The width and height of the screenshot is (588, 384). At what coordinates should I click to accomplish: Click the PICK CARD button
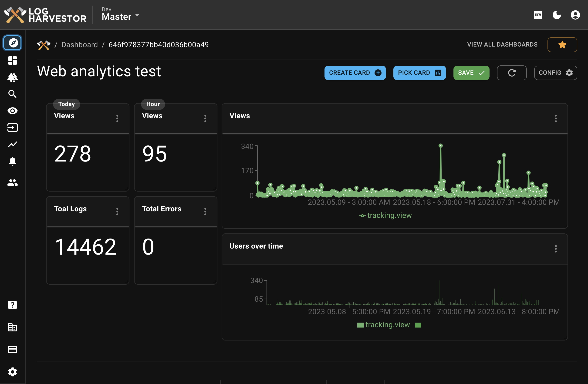[x=419, y=72]
